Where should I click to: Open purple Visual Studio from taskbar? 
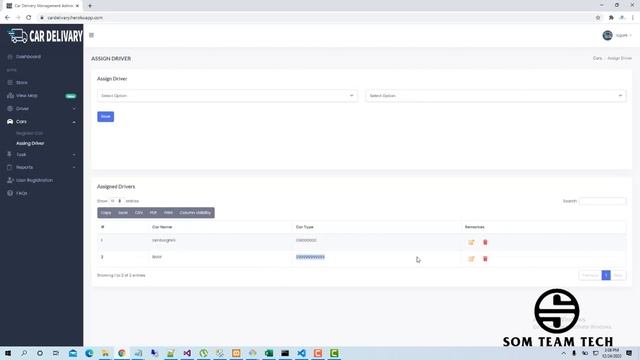[187, 353]
